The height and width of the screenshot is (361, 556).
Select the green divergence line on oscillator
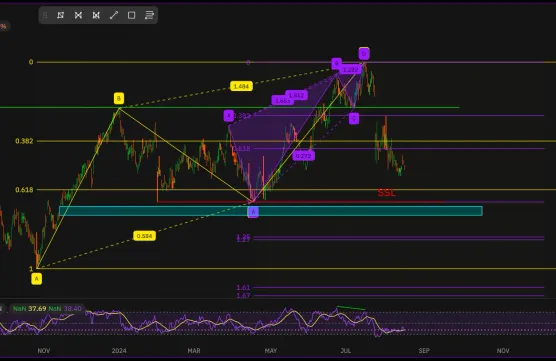(351, 308)
